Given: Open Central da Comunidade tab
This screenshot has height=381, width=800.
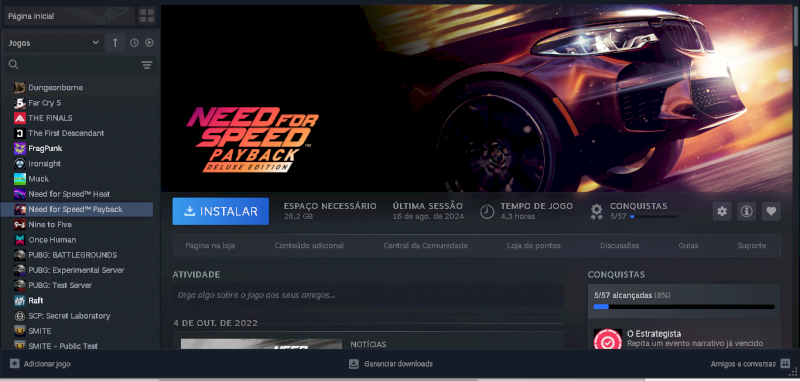Looking at the screenshot, I should tap(426, 246).
